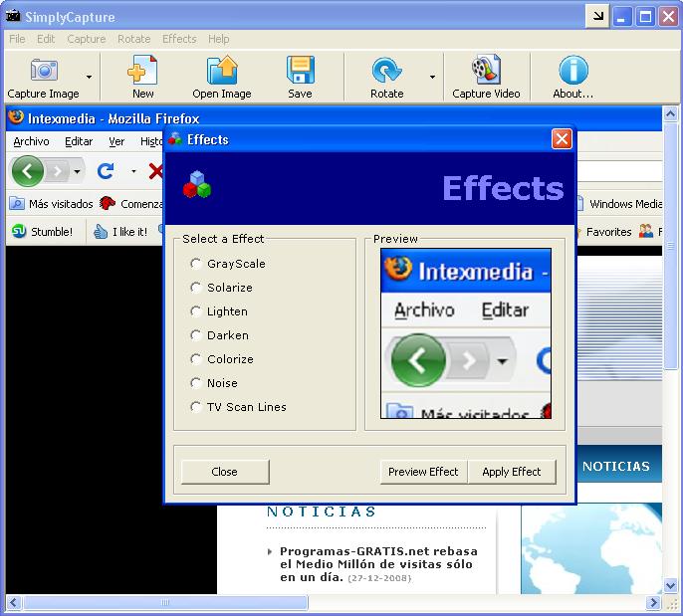
Task: Open the About info icon
Action: click(573, 70)
